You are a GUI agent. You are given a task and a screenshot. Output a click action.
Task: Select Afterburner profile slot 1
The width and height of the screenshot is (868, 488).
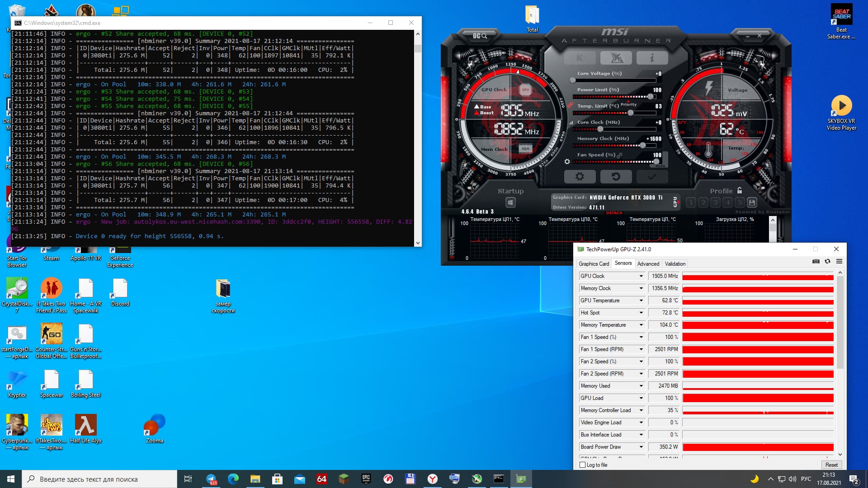tap(691, 202)
